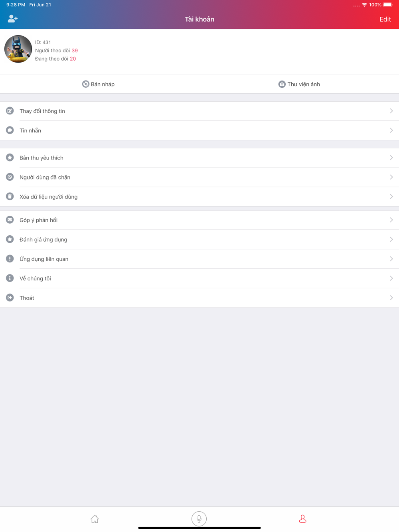Expand the Về chúng tôi chevron

coord(391,278)
